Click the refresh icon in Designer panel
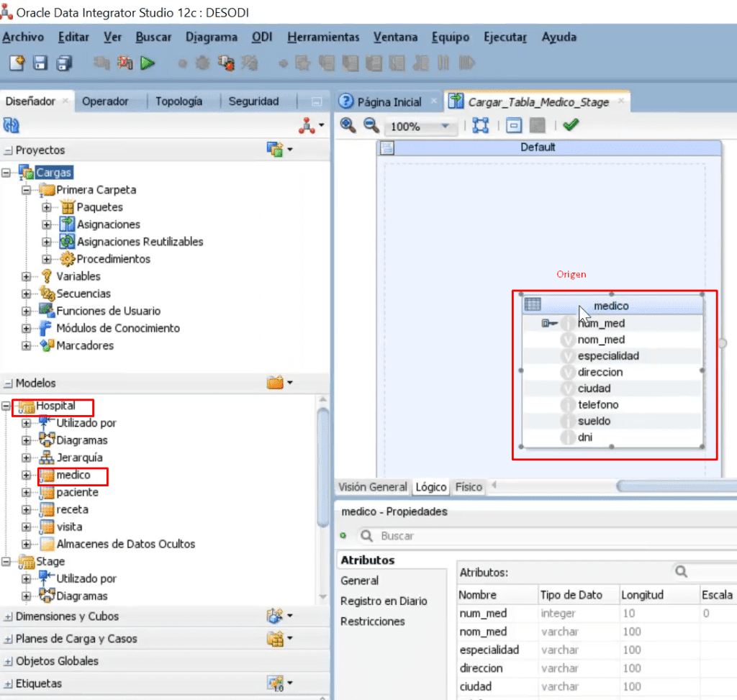The height and width of the screenshot is (700, 737). point(12,125)
